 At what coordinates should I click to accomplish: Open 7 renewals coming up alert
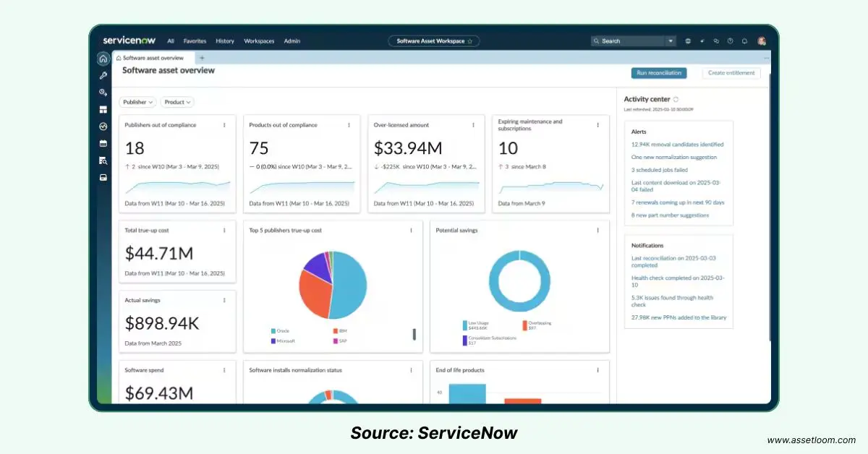[678, 202]
